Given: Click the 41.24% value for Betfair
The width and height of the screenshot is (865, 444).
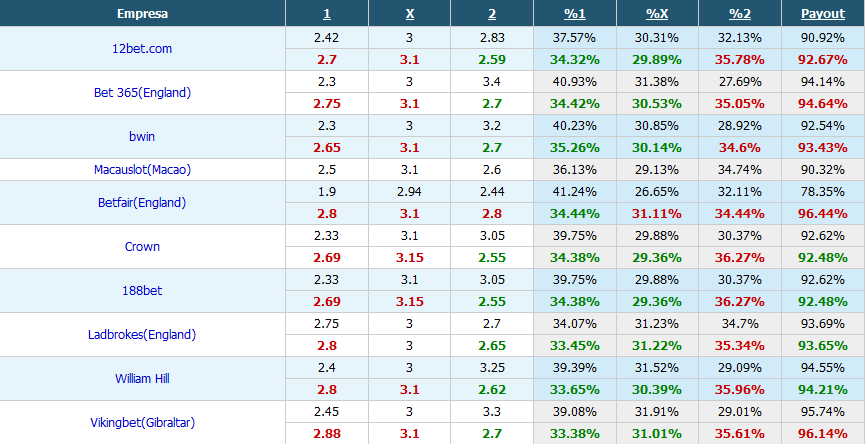Looking at the screenshot, I should (x=574, y=192).
